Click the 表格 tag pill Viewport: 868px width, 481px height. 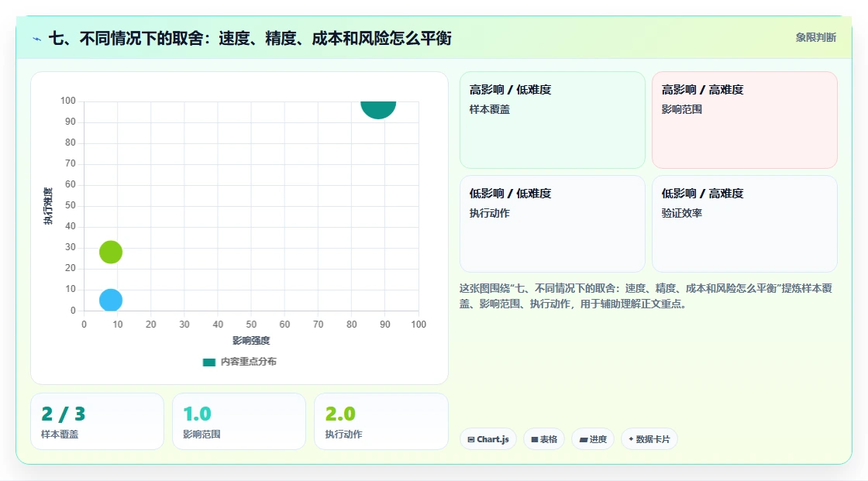coord(544,439)
